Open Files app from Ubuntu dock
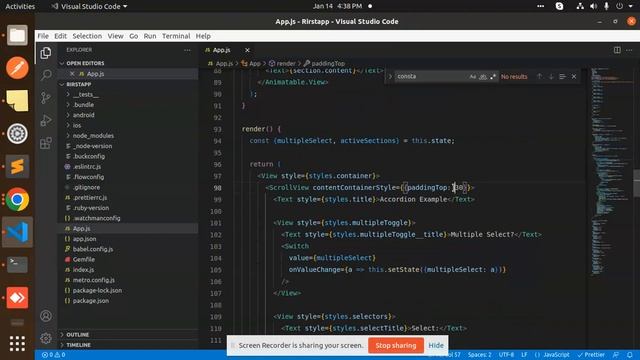This screenshot has width=640, height=360. coord(17,36)
